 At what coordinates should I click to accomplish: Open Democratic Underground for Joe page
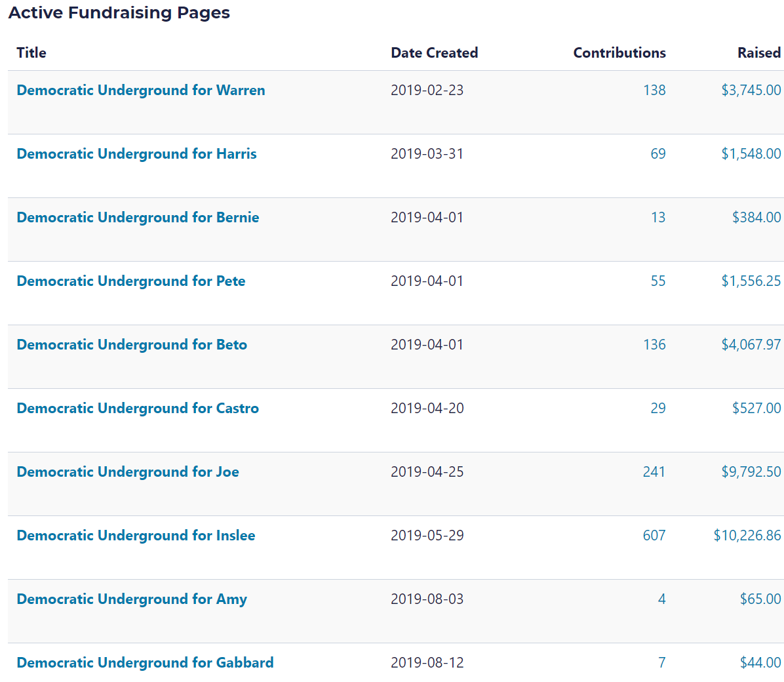tap(128, 472)
